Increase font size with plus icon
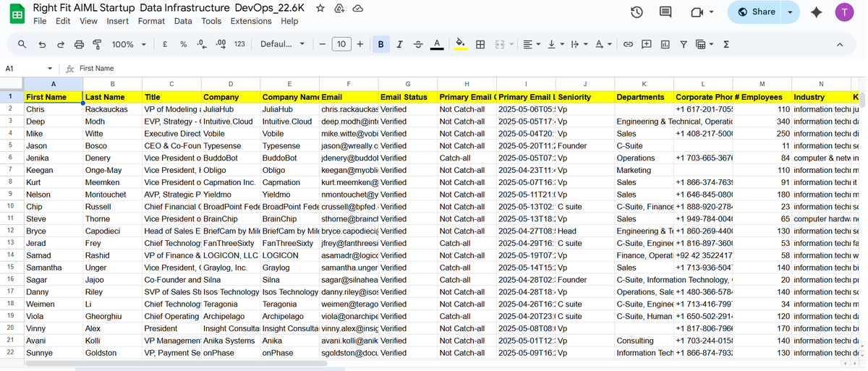Viewport: 868px width, 371px height. click(360, 44)
